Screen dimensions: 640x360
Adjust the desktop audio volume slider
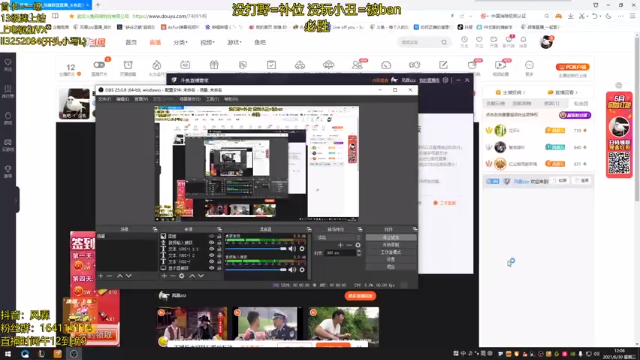pos(256,249)
